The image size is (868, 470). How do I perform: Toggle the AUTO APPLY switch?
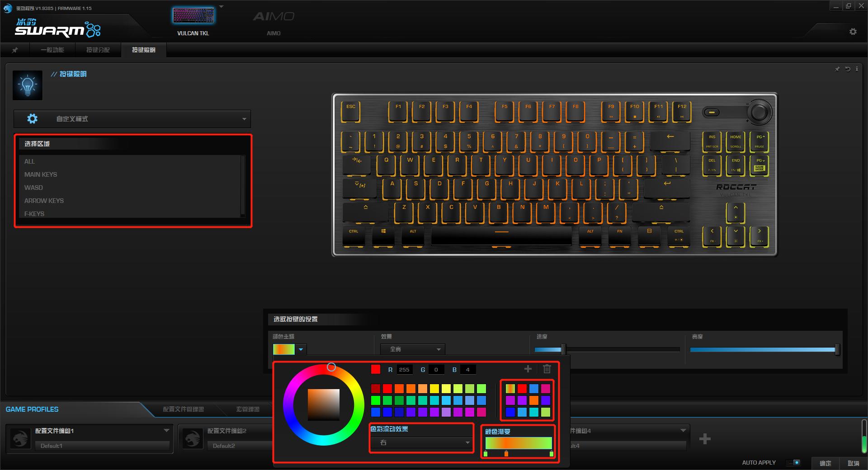tap(793, 462)
